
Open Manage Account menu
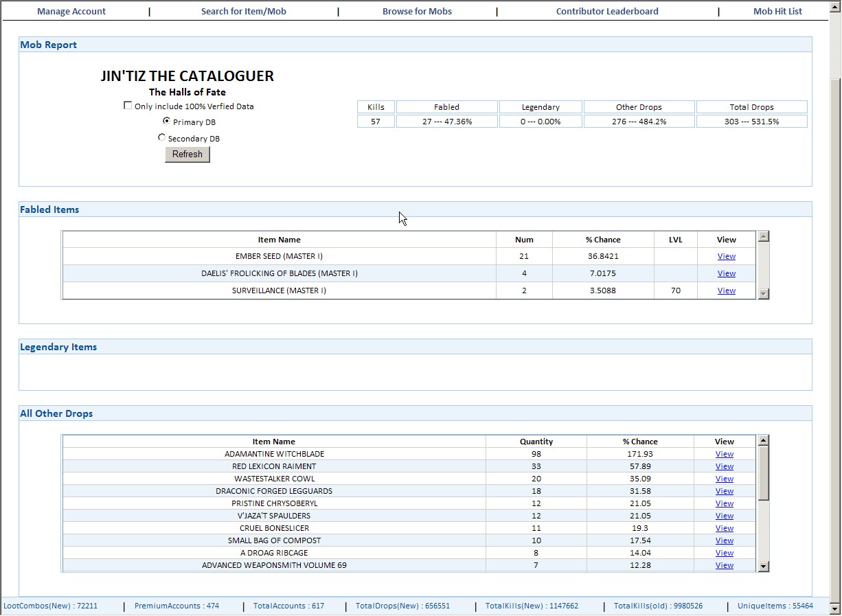71,11
